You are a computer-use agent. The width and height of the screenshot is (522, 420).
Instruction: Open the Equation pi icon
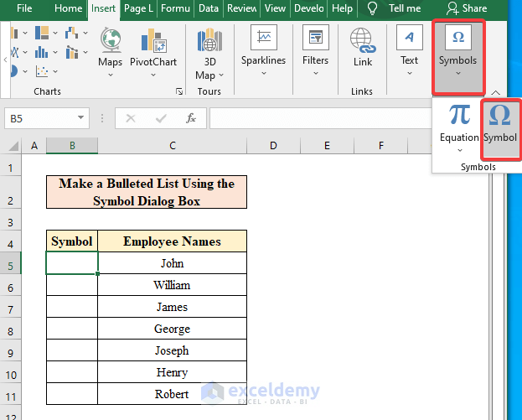point(459,114)
